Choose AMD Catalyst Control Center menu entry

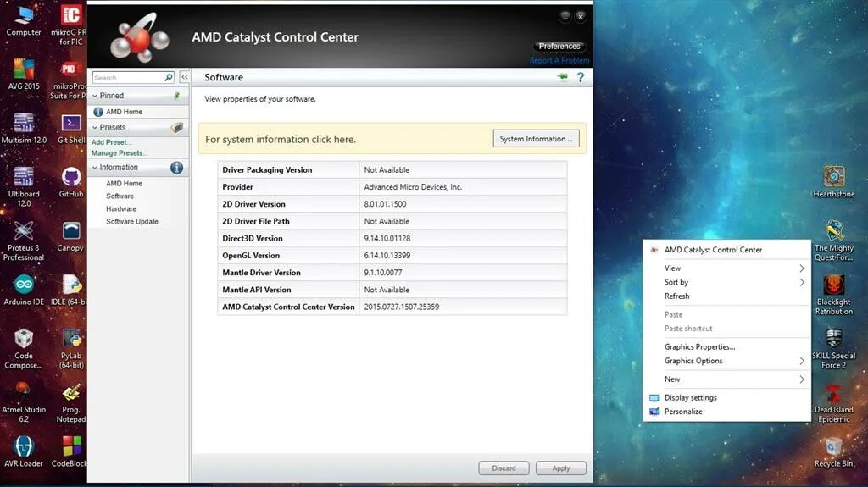[726, 250]
